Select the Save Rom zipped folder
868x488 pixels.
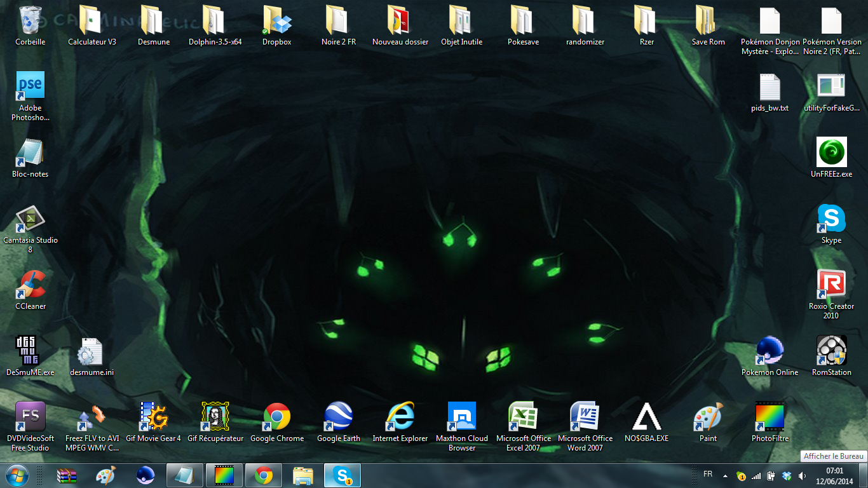pyautogui.click(x=708, y=25)
